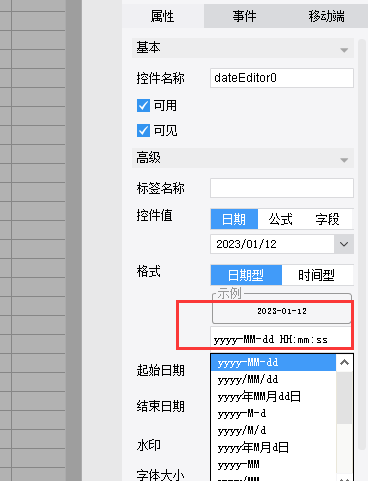Select 公式 as control value type
This screenshot has height=481, width=368.
pyautogui.click(x=281, y=219)
